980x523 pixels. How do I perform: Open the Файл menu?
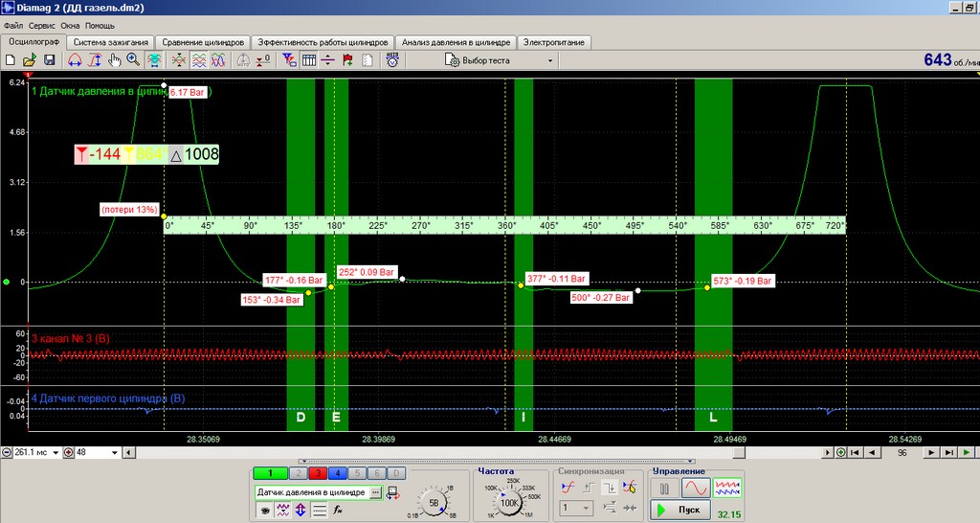pos(13,26)
